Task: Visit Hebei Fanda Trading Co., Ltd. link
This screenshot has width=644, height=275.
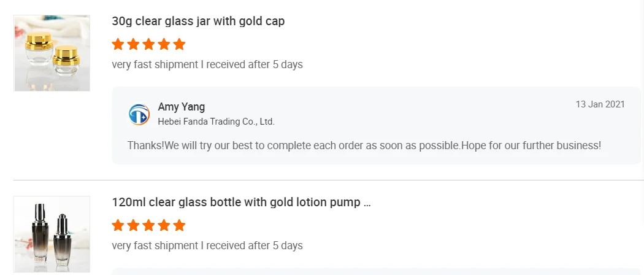Action: point(216,122)
